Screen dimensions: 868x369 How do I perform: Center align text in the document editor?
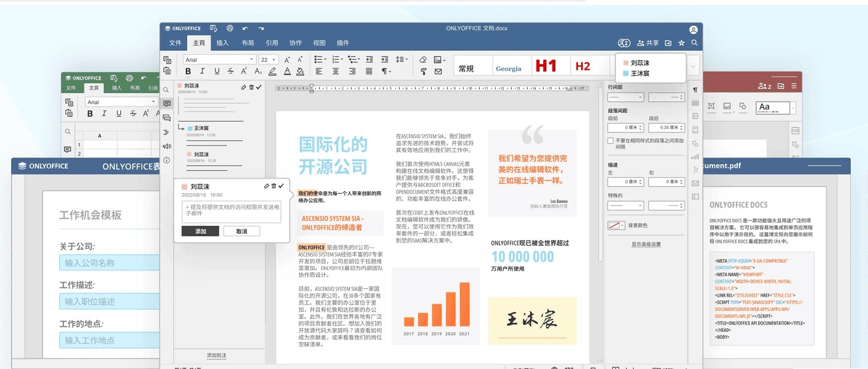(336, 71)
